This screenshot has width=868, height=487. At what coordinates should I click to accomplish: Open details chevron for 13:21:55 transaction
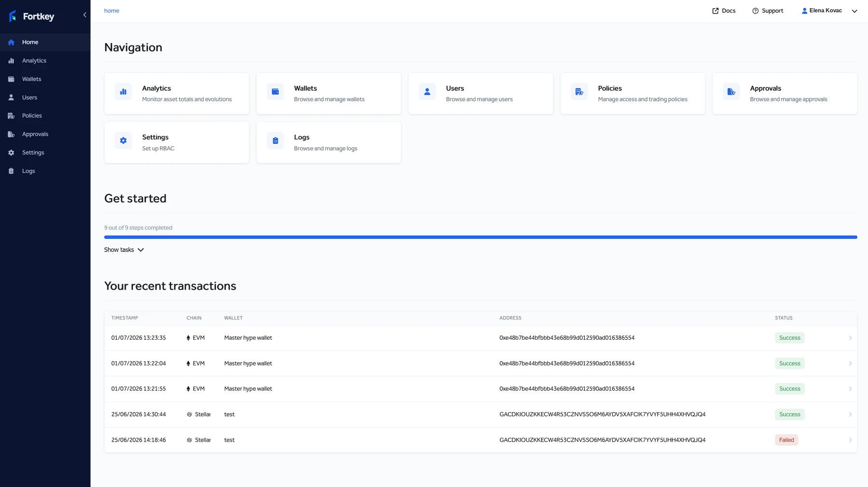850,389
